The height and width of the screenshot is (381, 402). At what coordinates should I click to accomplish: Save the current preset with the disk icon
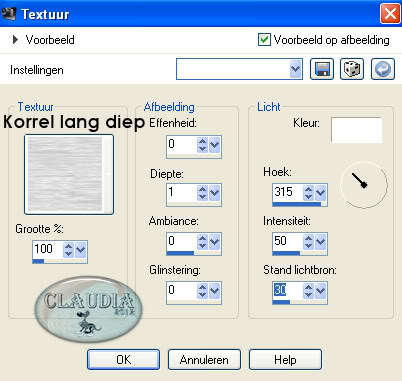322,69
